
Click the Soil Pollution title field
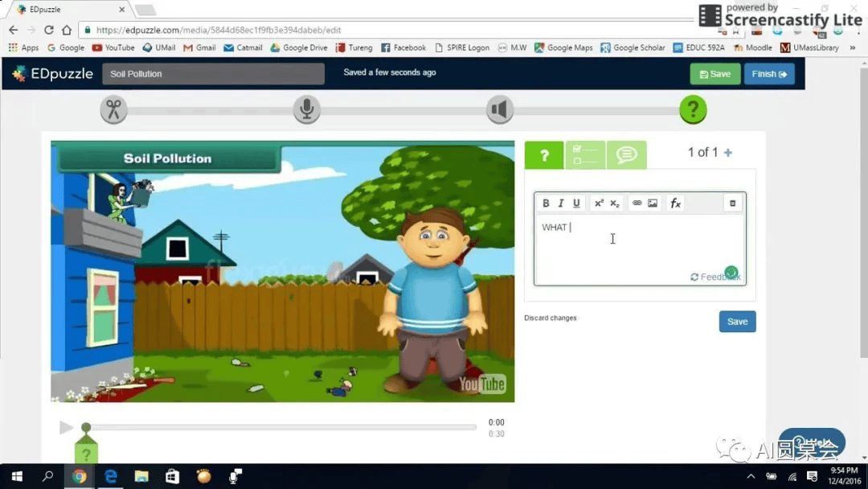coord(213,74)
